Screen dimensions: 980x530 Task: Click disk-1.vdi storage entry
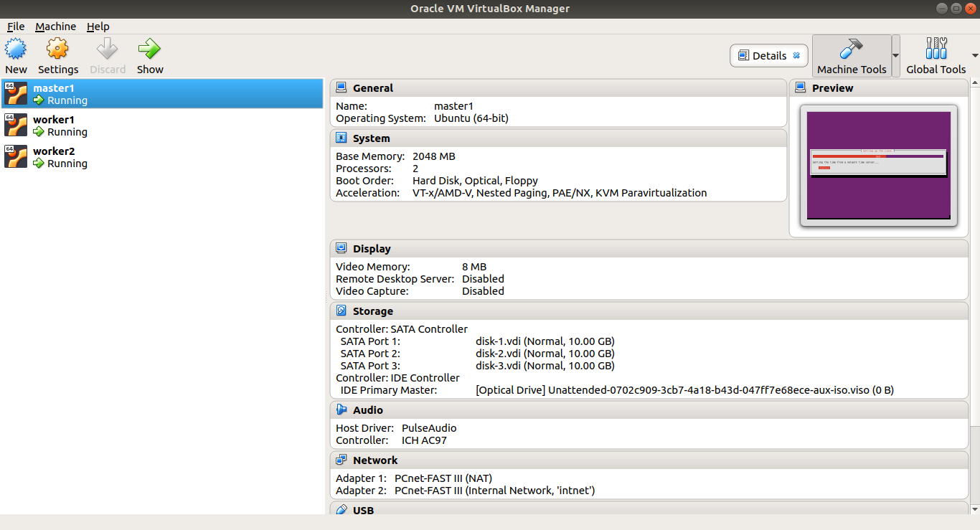point(545,341)
